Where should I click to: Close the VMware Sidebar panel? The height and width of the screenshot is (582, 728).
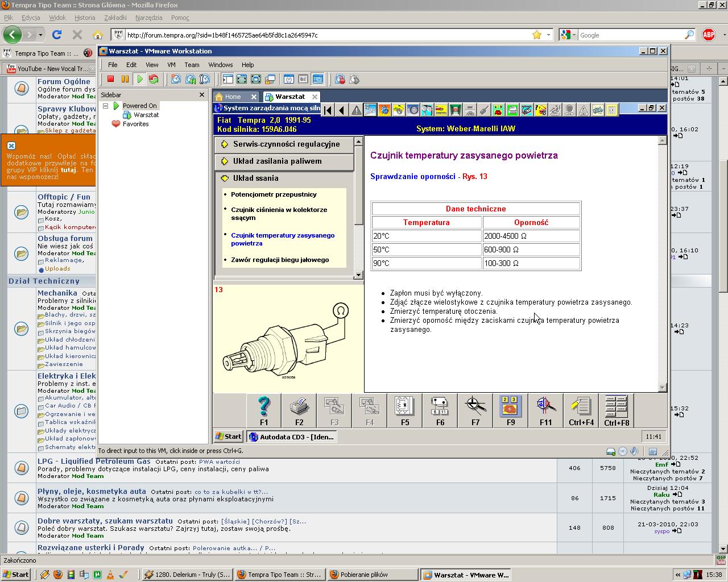pos(201,95)
